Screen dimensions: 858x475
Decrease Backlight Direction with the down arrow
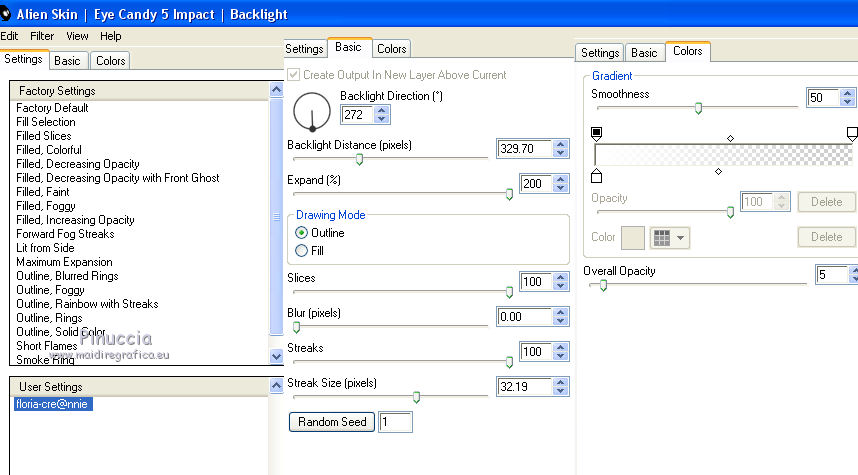(382, 118)
